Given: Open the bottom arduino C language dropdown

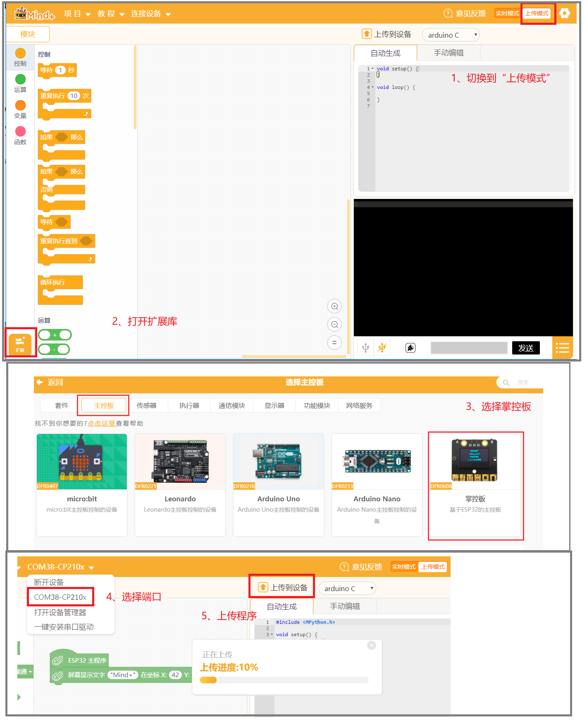Looking at the screenshot, I should (x=347, y=588).
